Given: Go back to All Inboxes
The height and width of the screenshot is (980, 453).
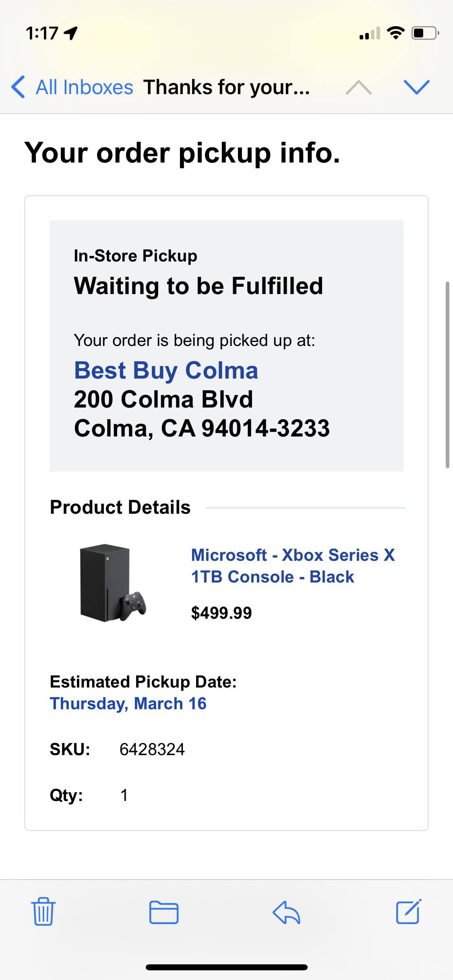Looking at the screenshot, I should [x=84, y=87].
